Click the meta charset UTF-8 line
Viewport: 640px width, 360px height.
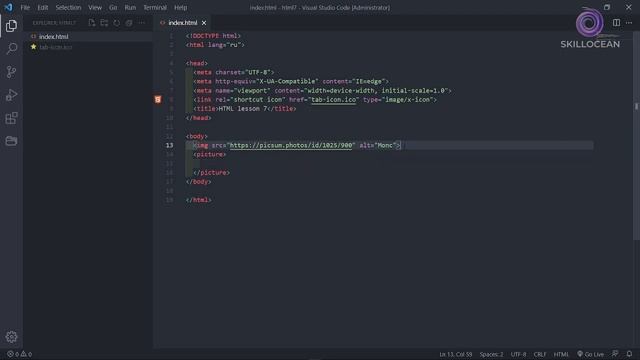233,72
